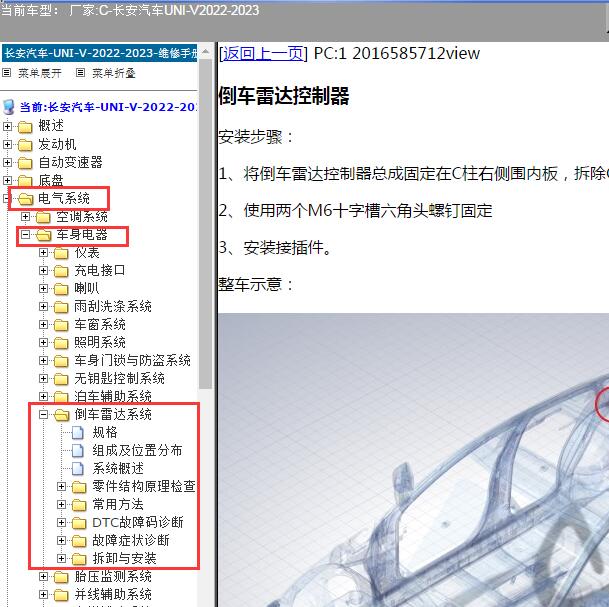The image size is (609, 607).
Task: Click the text '2、使用两个M6十字槽六角头螺钉固定'
Action: click(x=355, y=211)
